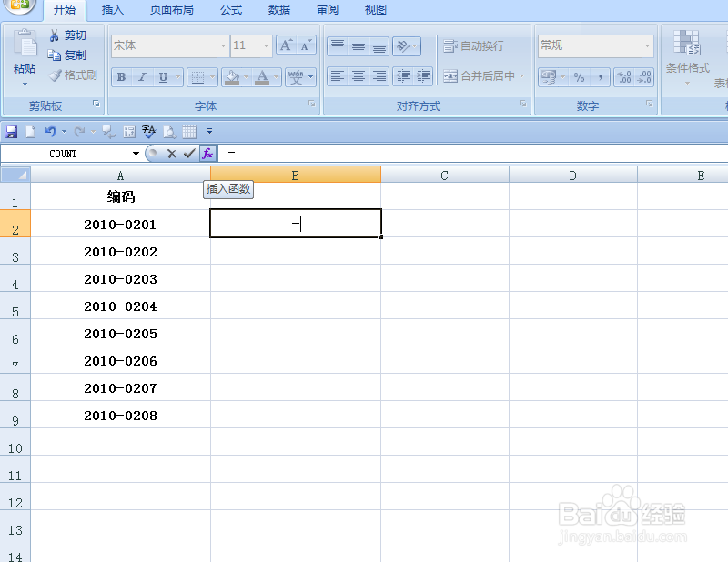Align text to top of cell
The width and height of the screenshot is (728, 562).
338,46
